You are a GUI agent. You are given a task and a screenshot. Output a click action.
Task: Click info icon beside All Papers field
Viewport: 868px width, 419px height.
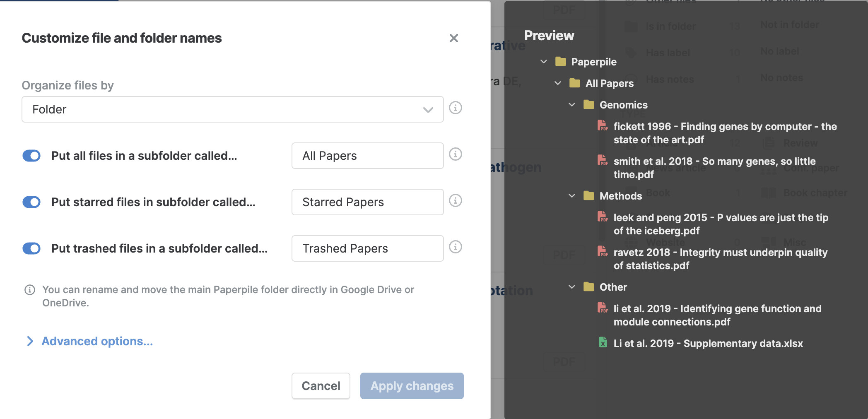pyautogui.click(x=456, y=154)
